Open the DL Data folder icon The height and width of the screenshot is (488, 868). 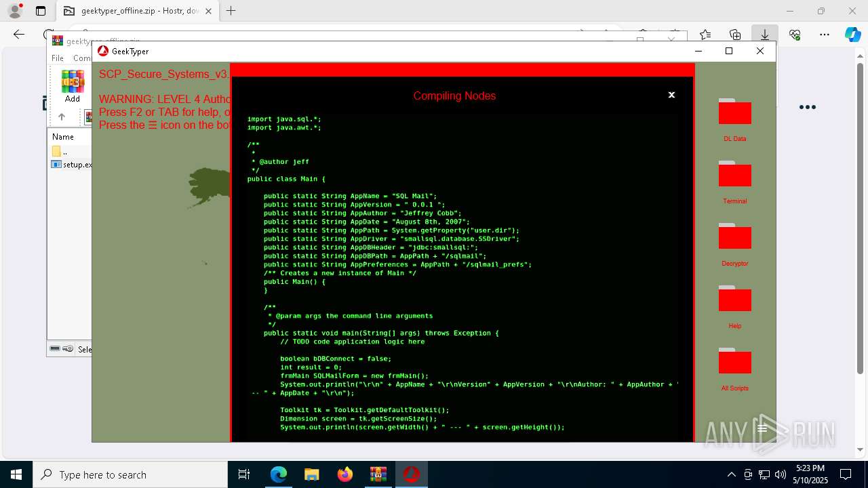[734, 112]
